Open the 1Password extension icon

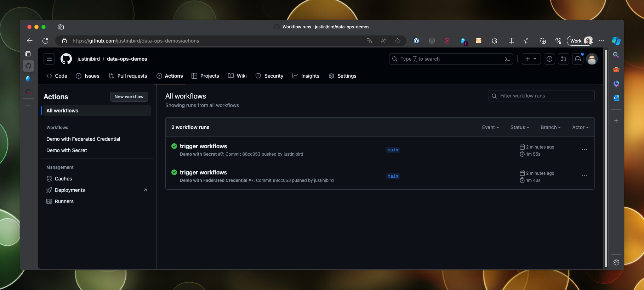click(x=416, y=41)
